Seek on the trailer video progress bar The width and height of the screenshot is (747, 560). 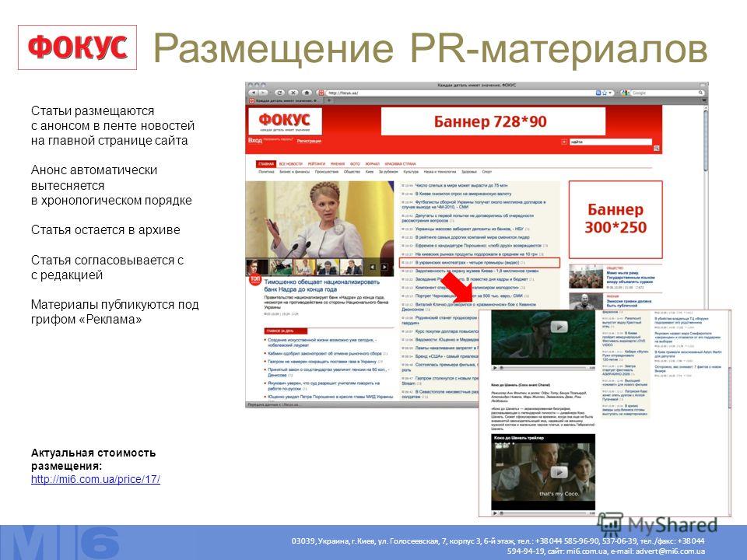(x=545, y=513)
